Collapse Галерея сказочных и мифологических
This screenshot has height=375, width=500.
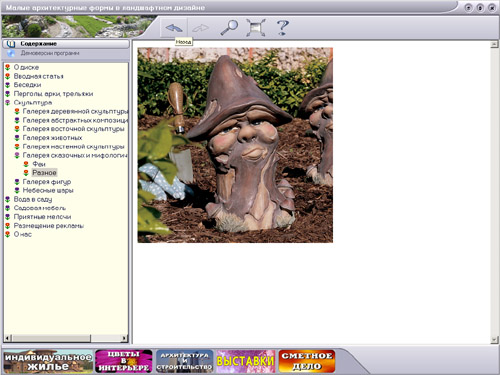[x=75, y=155]
